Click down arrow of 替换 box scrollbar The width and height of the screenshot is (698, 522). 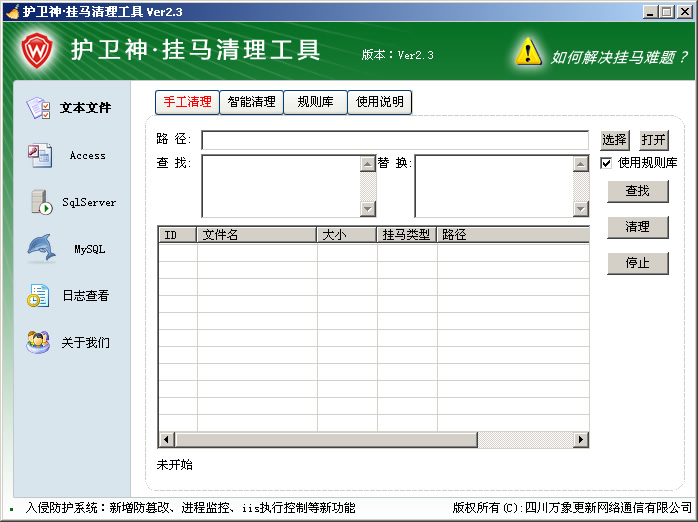[580, 208]
